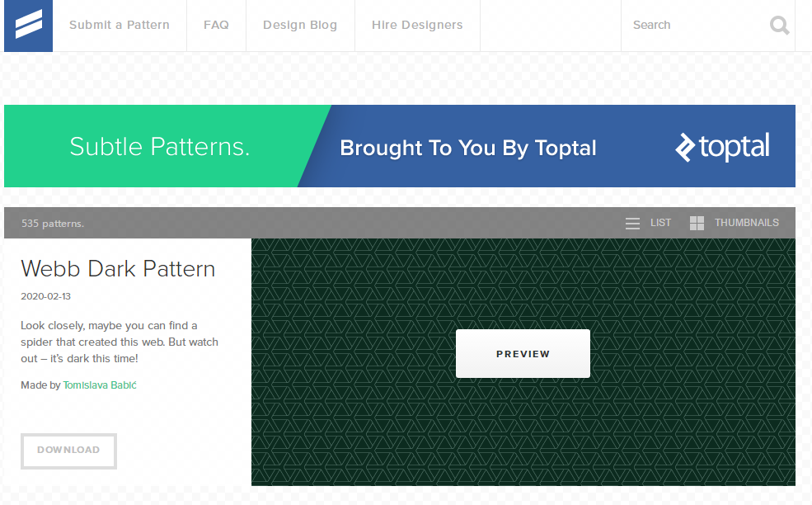
Task: Switch to LIST view label
Action: pos(661,223)
